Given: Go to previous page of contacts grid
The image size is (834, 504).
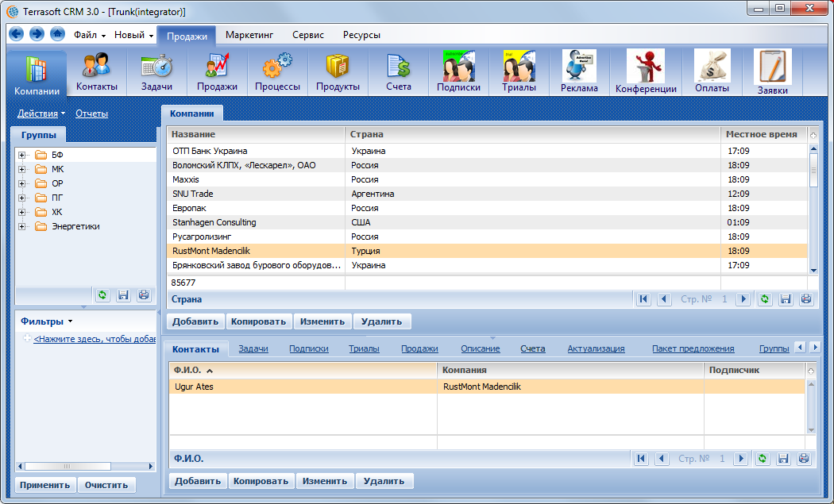Looking at the screenshot, I should (x=662, y=458).
